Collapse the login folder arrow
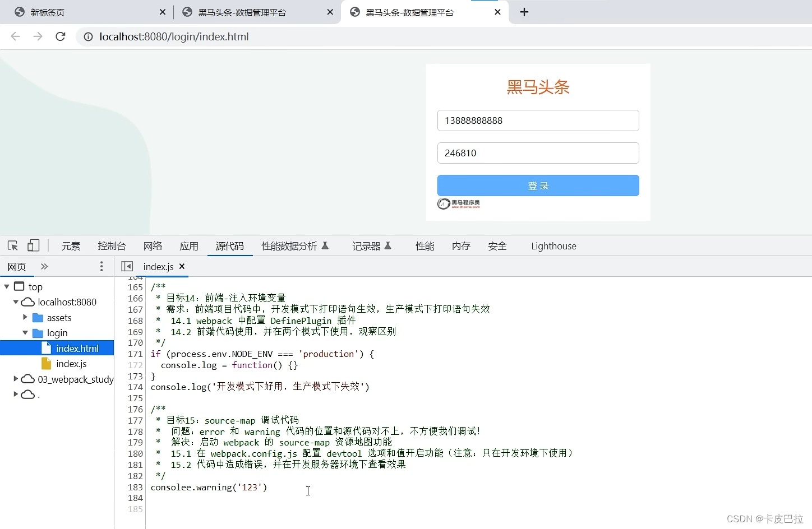The image size is (812, 529). click(x=25, y=332)
